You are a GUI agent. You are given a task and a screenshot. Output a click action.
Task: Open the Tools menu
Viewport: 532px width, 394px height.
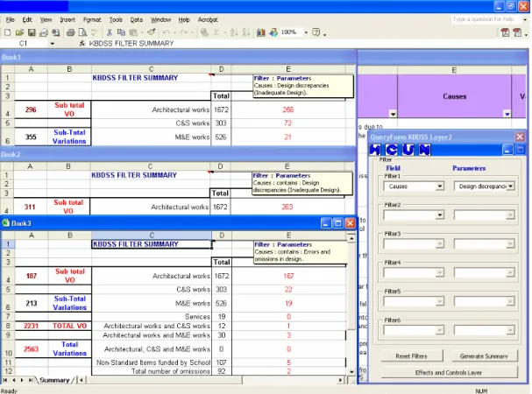pyautogui.click(x=116, y=19)
